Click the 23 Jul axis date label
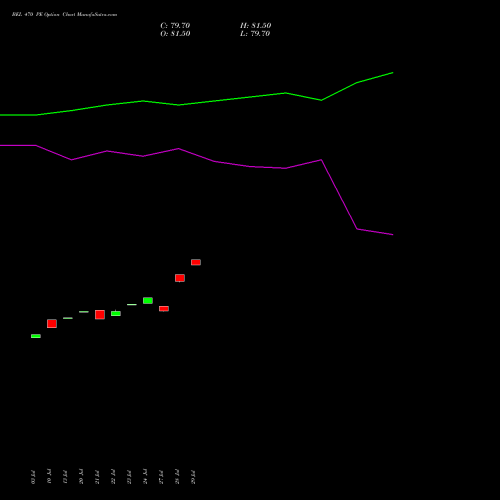The image size is (500, 500). pyautogui.click(x=129, y=477)
